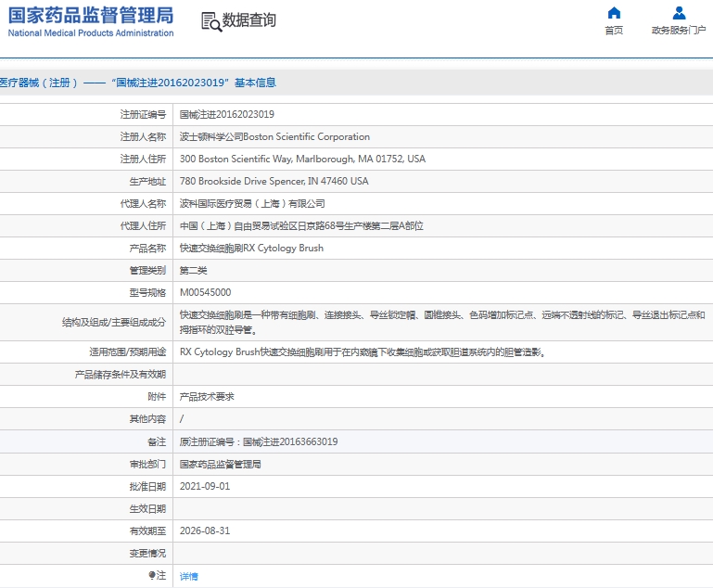Image resolution: width=713 pixels, height=588 pixels.
Task: Click the 注册证编号 row label
Action: click(143, 114)
